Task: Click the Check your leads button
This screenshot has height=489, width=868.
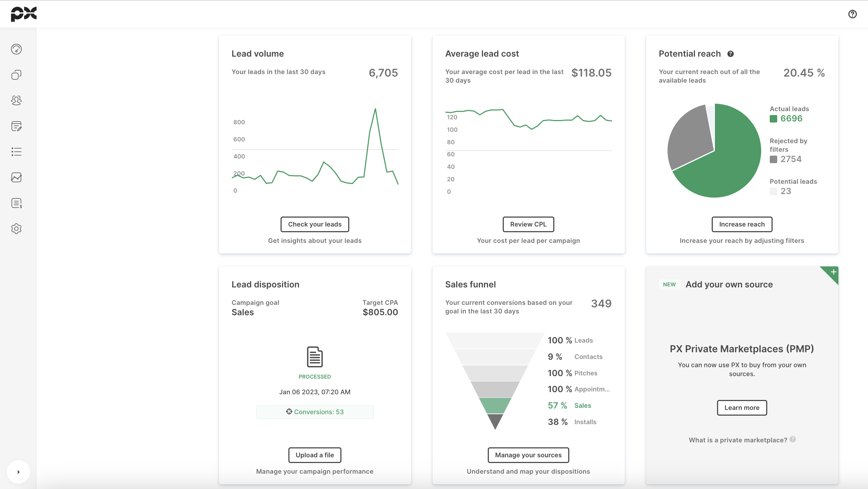Action: 315,224
